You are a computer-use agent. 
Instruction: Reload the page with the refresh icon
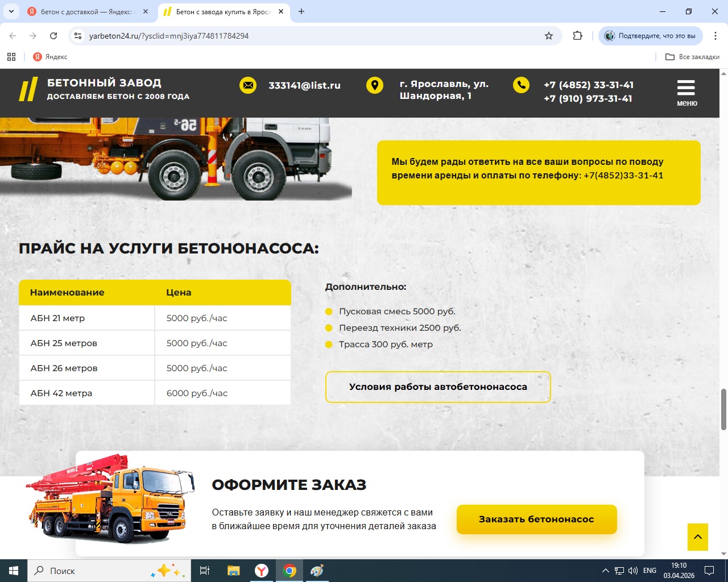(53, 36)
